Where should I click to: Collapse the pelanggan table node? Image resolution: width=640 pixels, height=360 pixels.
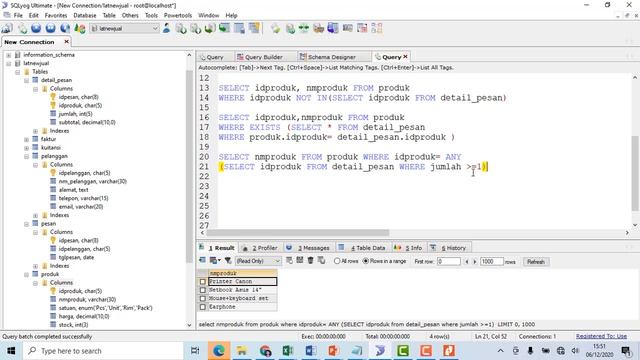[27, 156]
